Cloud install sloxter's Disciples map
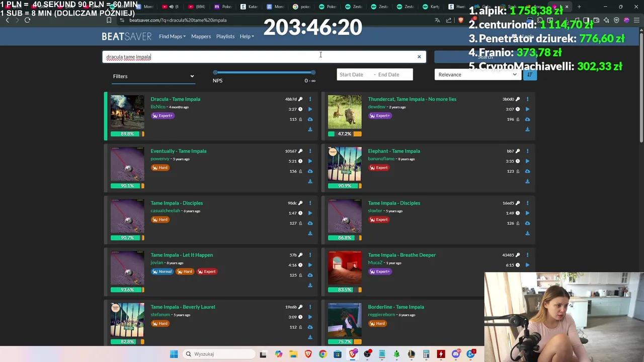 point(527,223)
